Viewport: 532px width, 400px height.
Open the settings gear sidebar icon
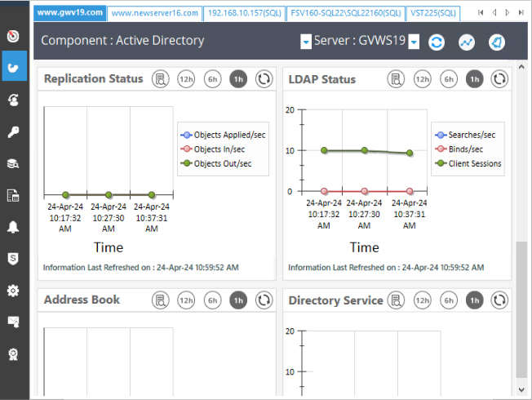(13, 291)
